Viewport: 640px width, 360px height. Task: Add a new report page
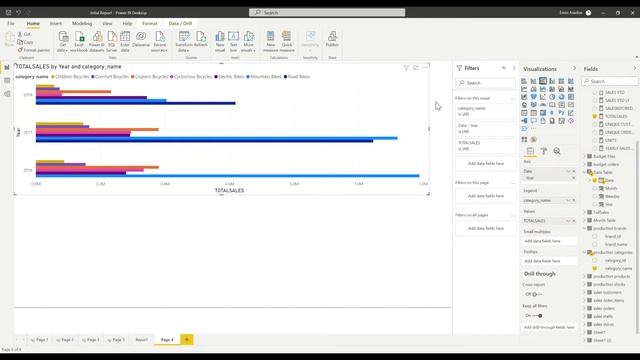[187, 340]
